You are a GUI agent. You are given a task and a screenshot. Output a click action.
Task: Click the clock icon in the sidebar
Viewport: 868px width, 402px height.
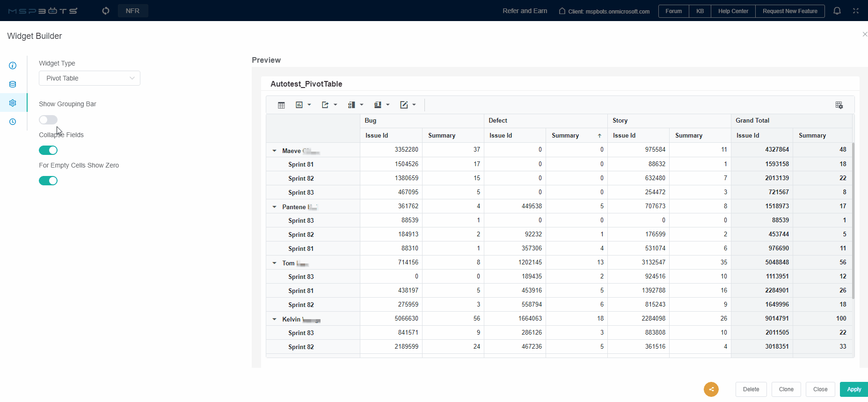click(13, 122)
